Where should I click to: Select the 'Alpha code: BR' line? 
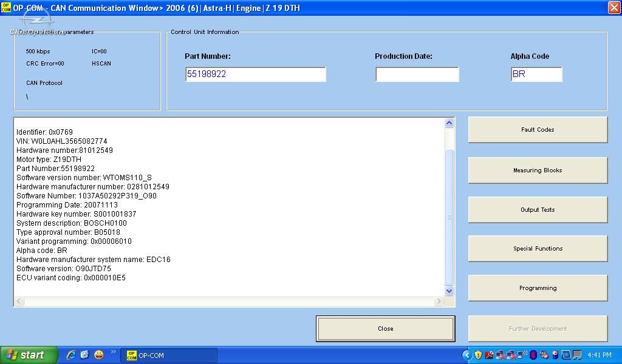[42, 251]
